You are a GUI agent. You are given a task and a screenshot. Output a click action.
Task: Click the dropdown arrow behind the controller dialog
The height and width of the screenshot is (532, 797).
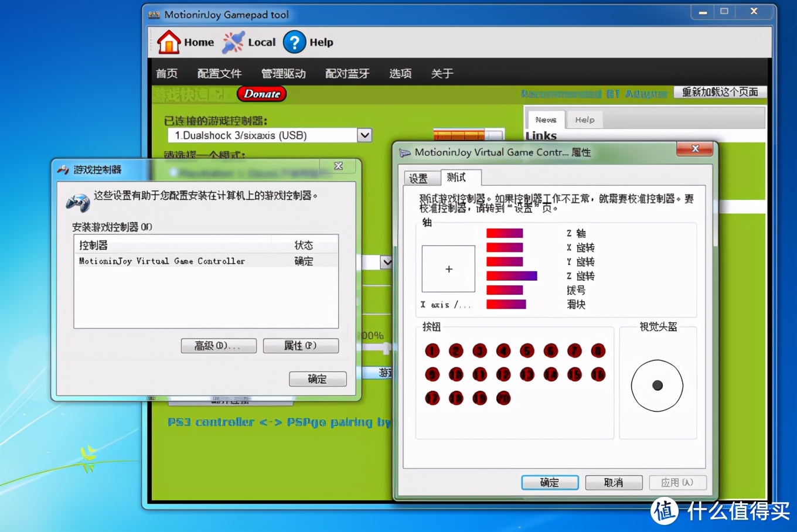pyautogui.click(x=387, y=262)
